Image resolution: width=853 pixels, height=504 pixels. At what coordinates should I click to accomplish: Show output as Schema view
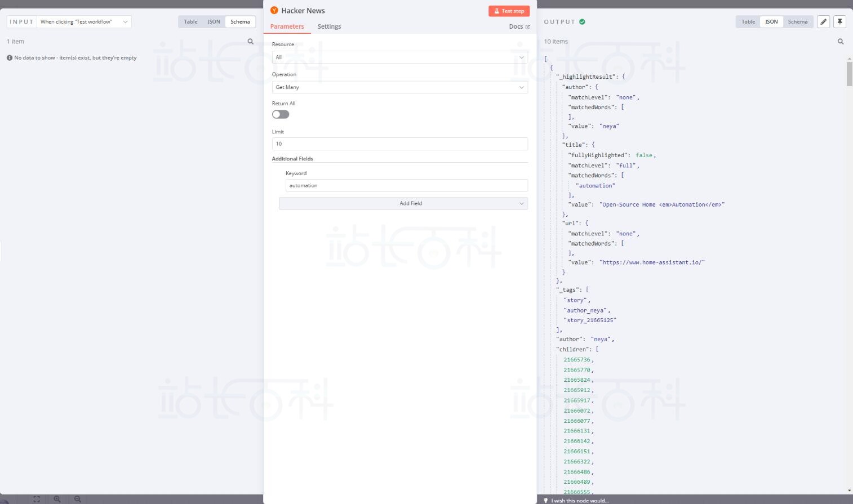point(798,22)
